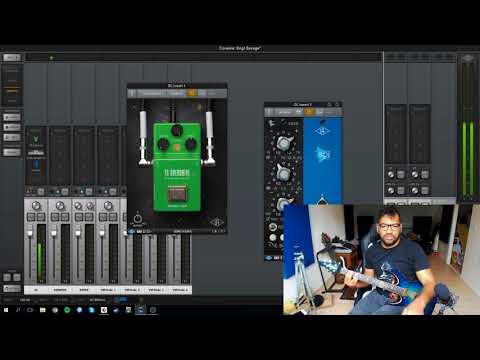
Task: Stomp the green pedal's footswitch
Action: point(177,194)
